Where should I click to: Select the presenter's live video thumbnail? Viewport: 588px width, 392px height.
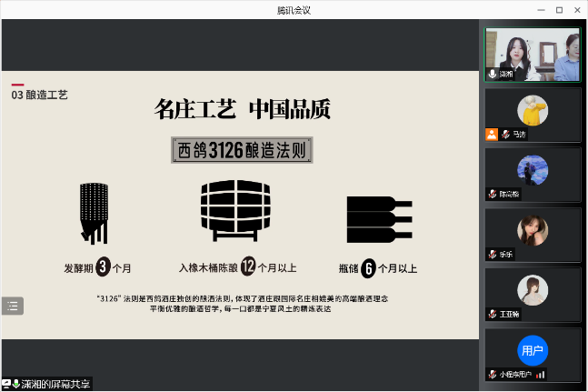click(532, 53)
